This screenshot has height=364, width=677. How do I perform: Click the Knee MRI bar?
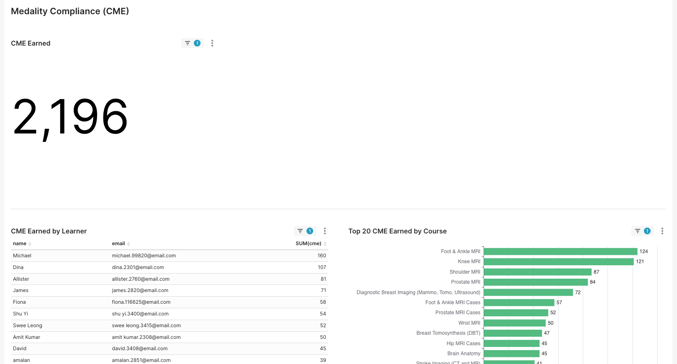pos(559,262)
